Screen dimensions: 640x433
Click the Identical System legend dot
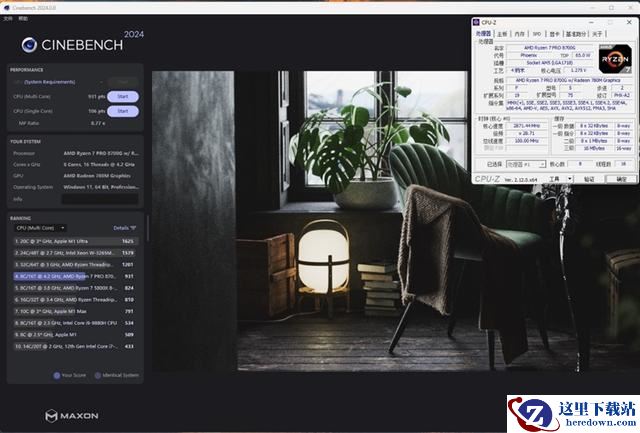tap(98, 375)
